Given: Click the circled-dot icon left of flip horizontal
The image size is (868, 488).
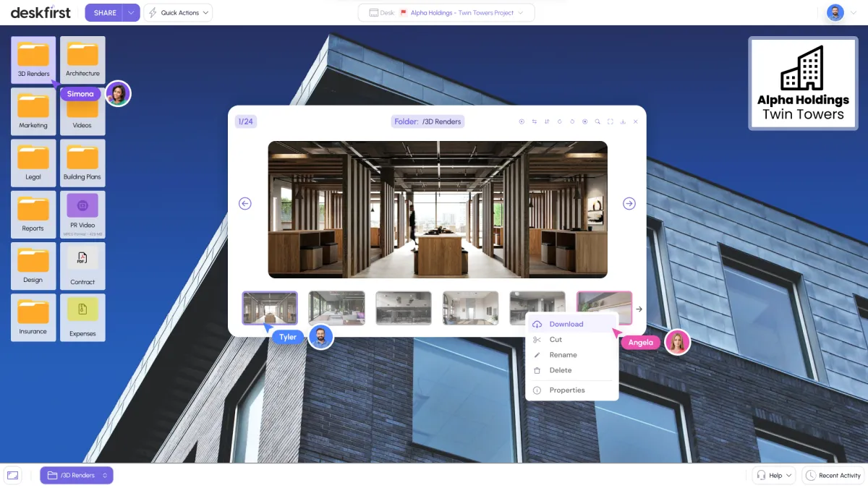Looking at the screenshot, I should point(522,121).
